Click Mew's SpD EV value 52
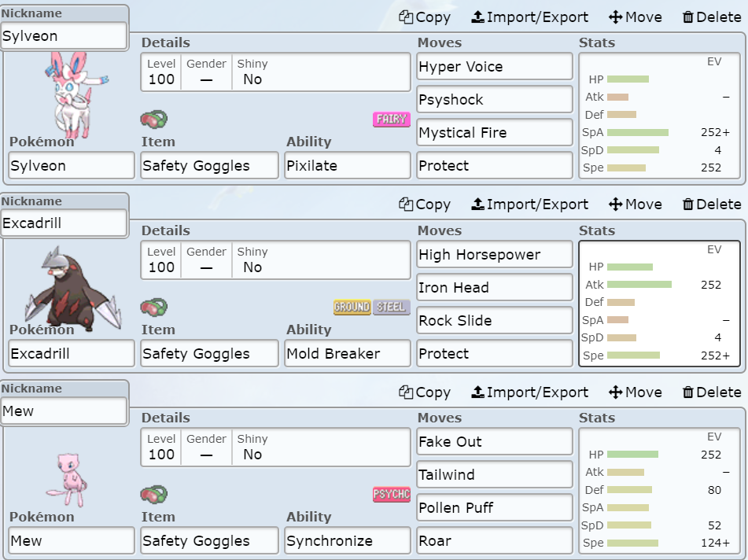Image resolution: width=748 pixels, height=560 pixels. click(x=714, y=525)
